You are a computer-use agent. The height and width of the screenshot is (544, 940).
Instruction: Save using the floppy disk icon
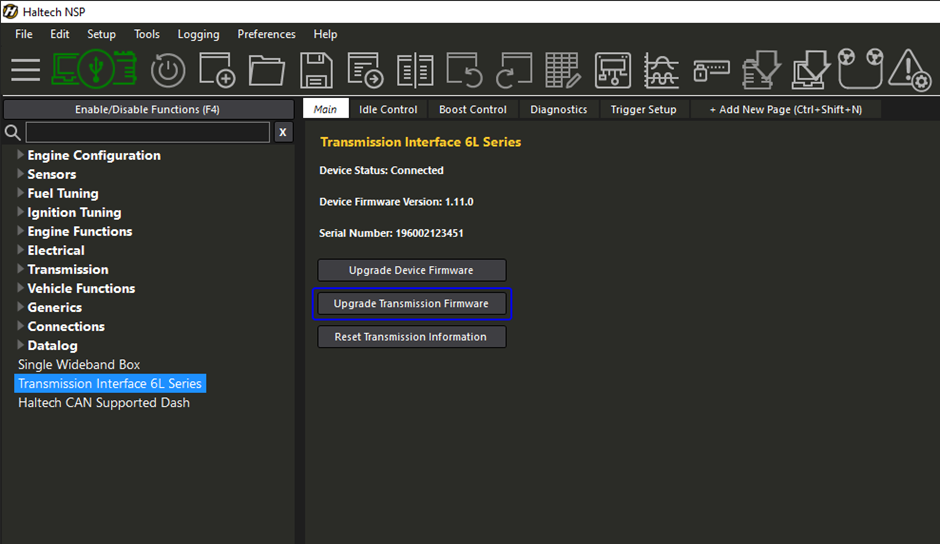point(316,70)
